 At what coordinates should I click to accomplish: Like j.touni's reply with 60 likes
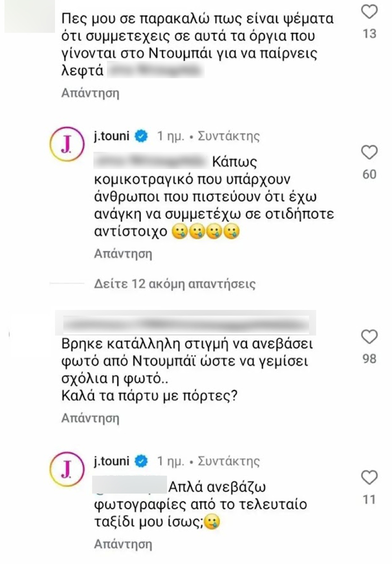coord(369,153)
